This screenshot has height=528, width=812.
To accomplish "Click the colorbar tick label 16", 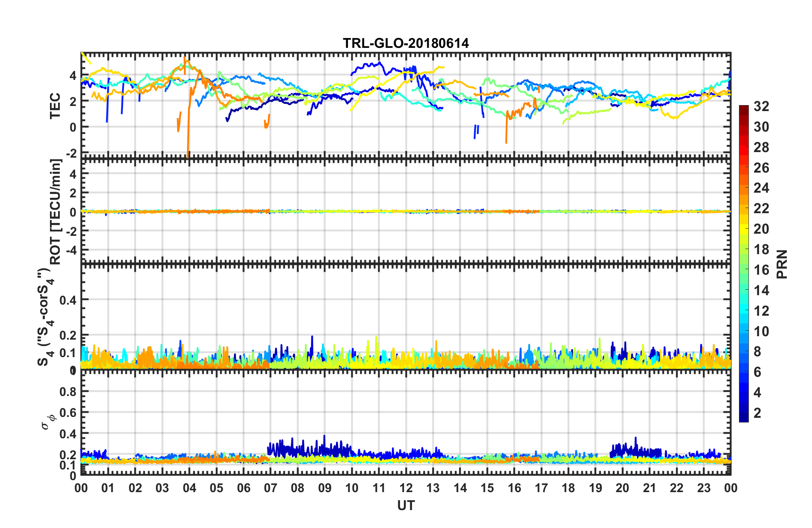I will (x=761, y=270).
